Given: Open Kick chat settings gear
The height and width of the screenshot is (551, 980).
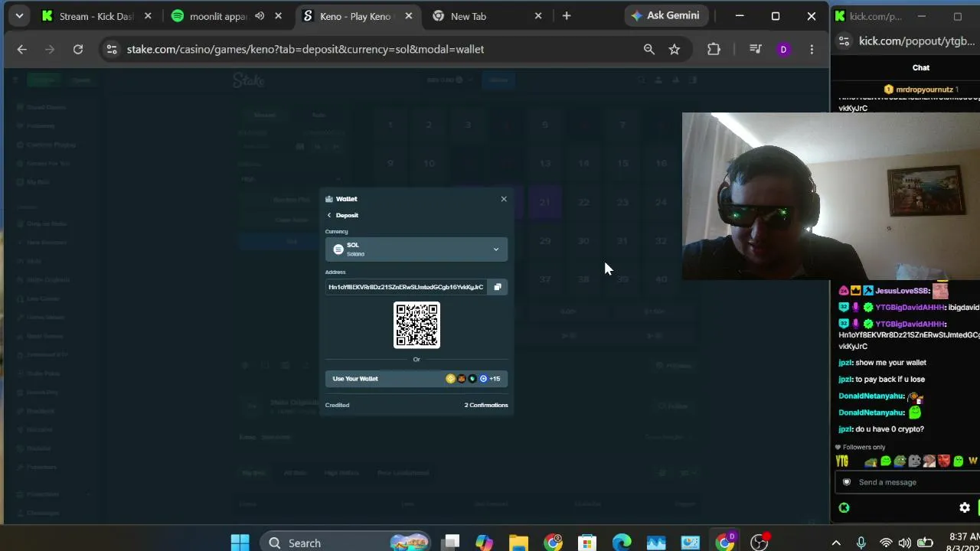Looking at the screenshot, I should [965, 507].
